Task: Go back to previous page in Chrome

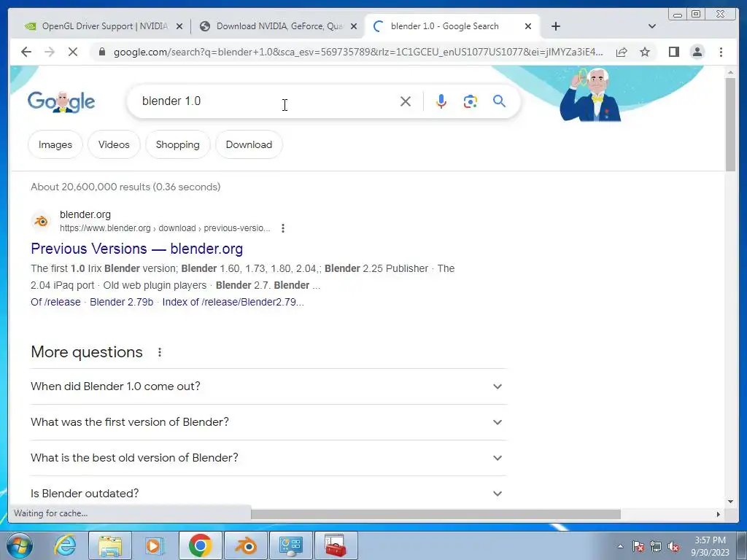Action: [26, 52]
